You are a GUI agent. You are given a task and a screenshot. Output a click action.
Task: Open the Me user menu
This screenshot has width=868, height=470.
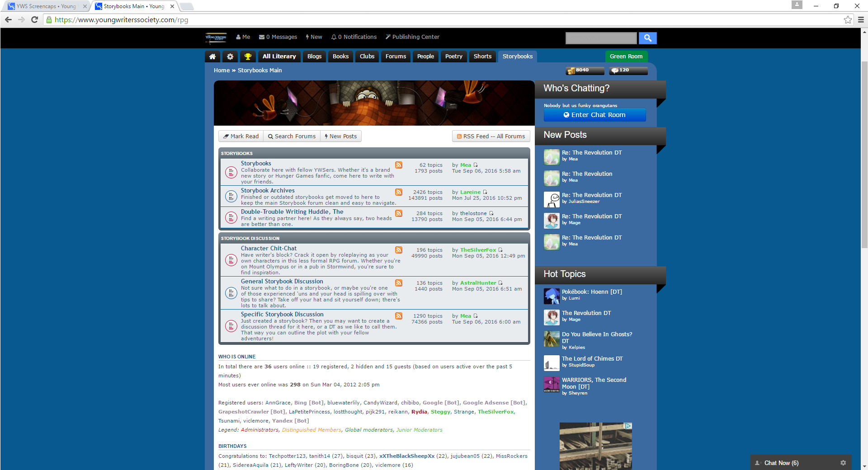pyautogui.click(x=243, y=37)
